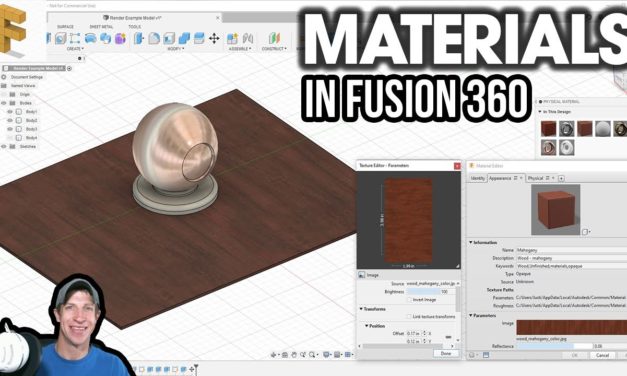Image resolution: width=627 pixels, height=376 pixels.
Task: Select the Create Sketch tool icon
Action: [74, 38]
